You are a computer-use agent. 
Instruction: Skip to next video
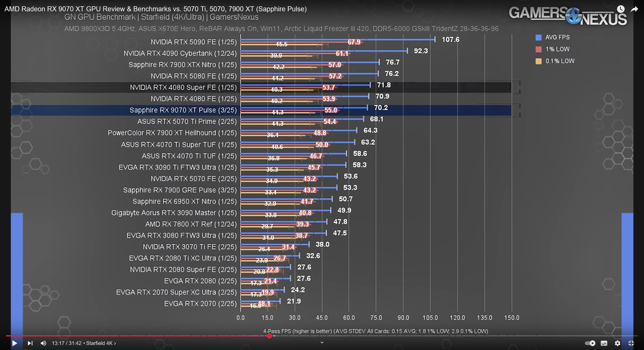(x=30, y=343)
